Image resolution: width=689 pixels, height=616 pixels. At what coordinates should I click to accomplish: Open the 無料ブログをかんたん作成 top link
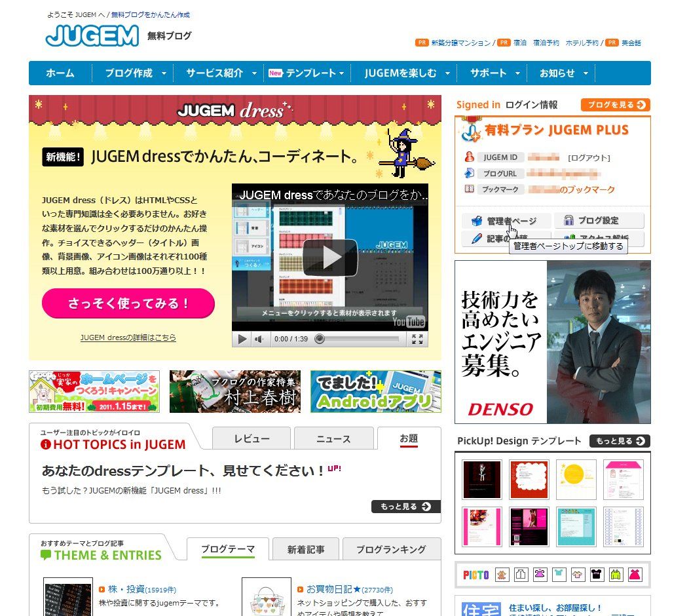click(151, 15)
